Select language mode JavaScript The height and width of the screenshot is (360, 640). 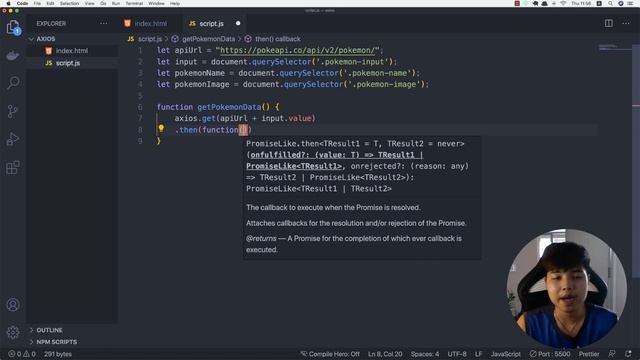[505, 354]
